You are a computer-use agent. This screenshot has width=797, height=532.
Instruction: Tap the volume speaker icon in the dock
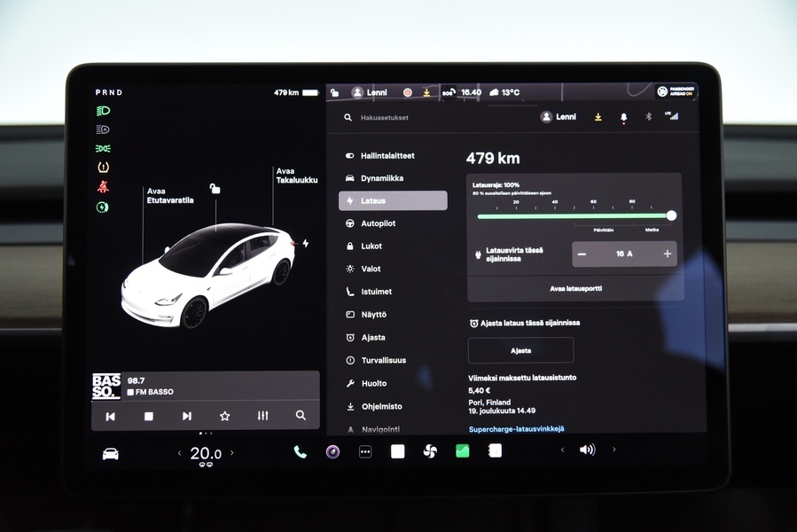588,450
